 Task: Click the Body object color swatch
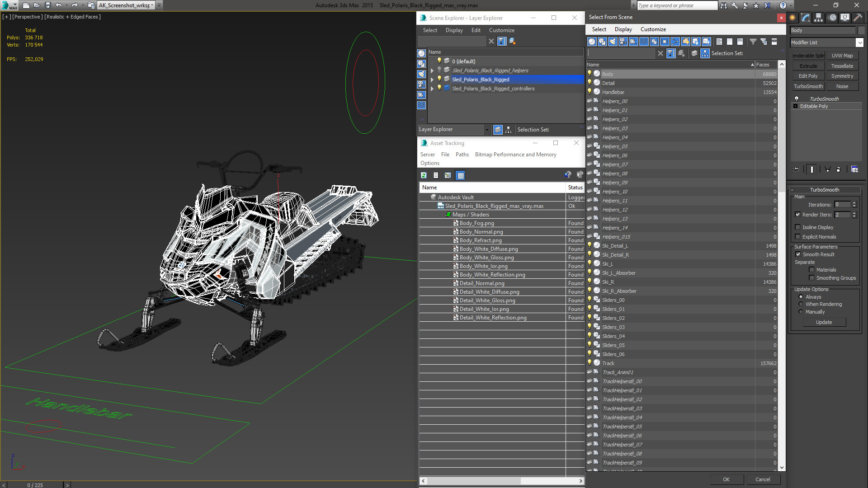pyautogui.click(x=861, y=30)
